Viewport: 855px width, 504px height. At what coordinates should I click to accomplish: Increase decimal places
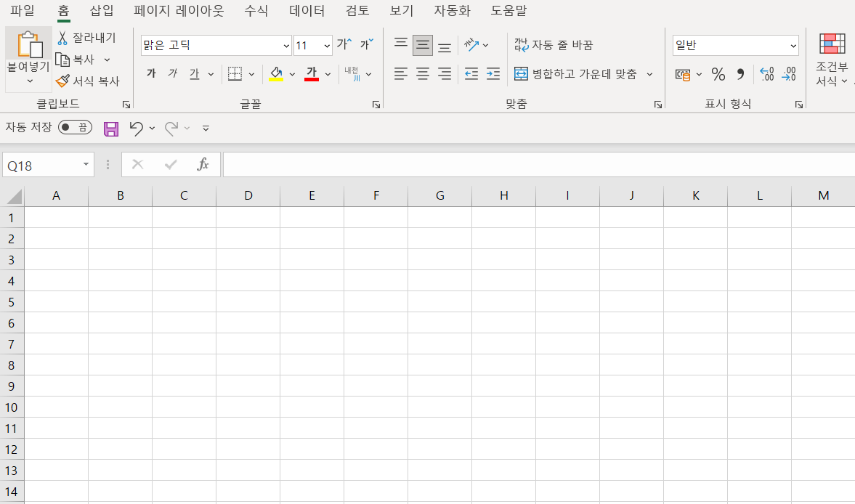pos(766,73)
